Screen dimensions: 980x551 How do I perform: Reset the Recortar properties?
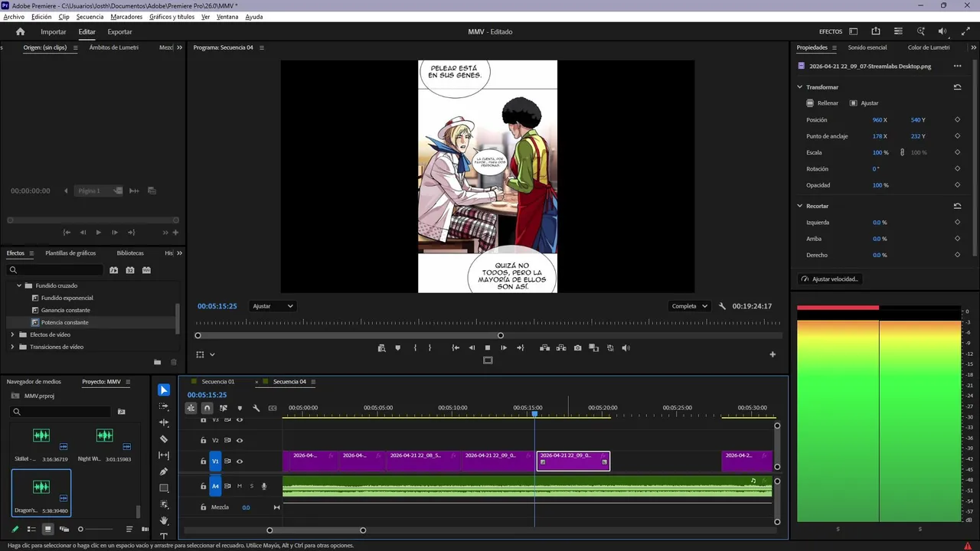tap(957, 206)
